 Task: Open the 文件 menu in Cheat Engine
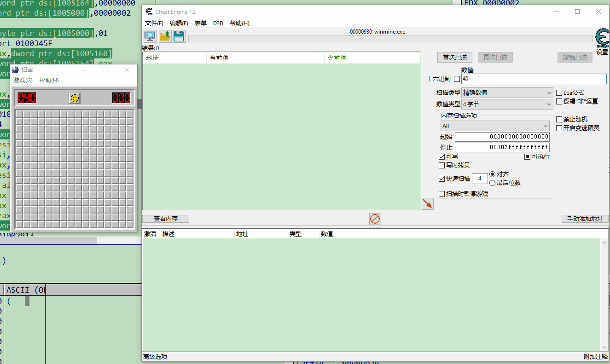[154, 23]
